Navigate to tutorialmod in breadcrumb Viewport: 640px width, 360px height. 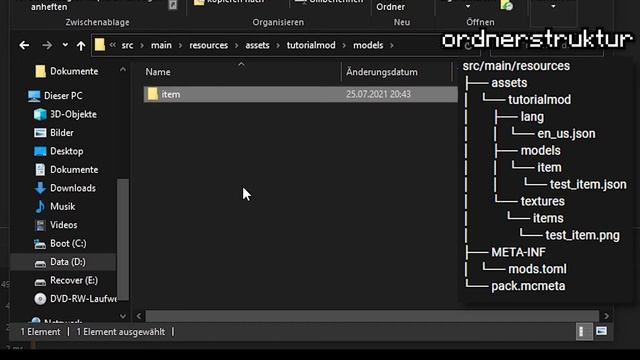tap(311, 45)
